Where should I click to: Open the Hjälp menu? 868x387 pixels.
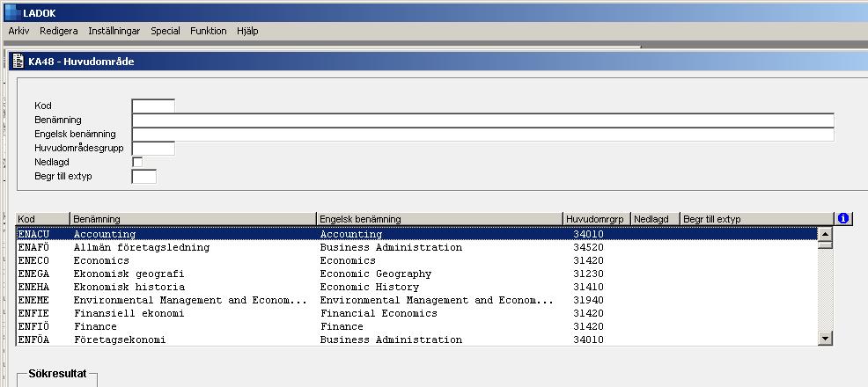[x=247, y=31]
